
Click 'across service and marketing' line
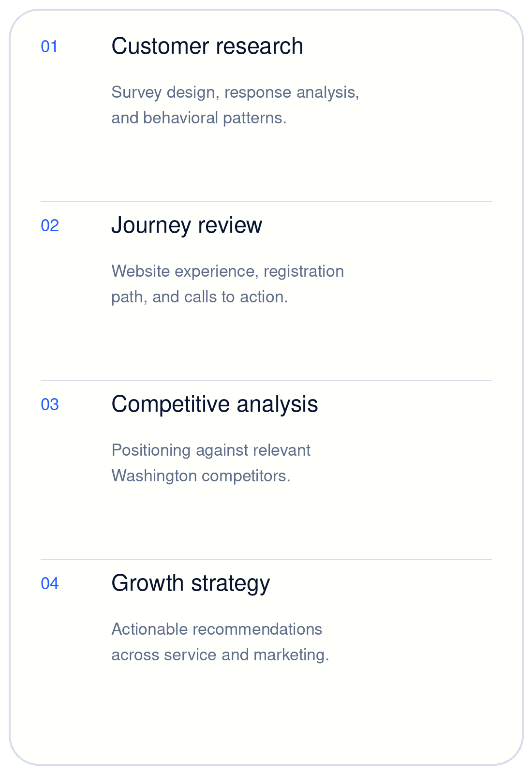click(x=221, y=655)
